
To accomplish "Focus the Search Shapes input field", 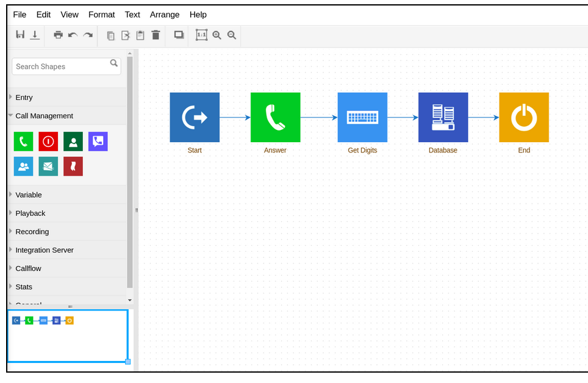I will (66, 66).
